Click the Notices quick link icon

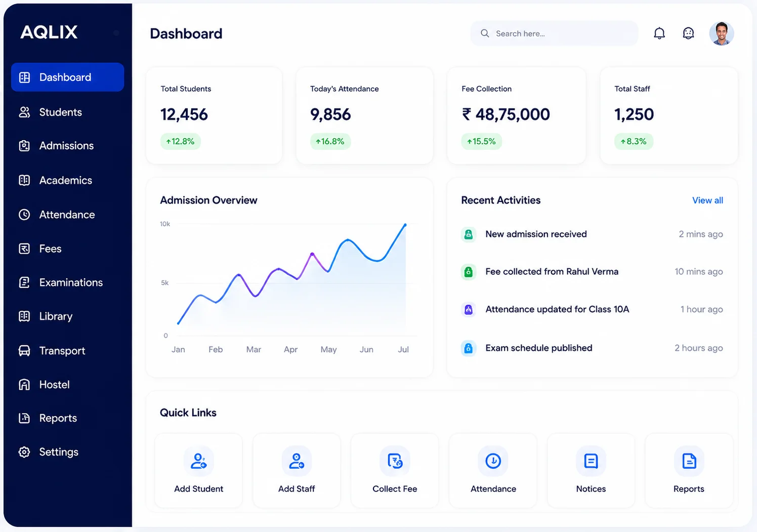pyautogui.click(x=591, y=461)
